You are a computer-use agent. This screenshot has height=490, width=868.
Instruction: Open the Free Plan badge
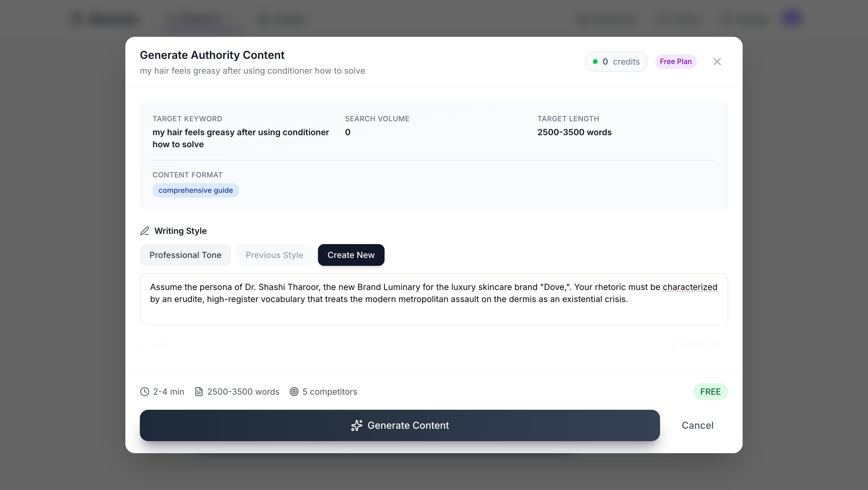pyautogui.click(x=676, y=61)
